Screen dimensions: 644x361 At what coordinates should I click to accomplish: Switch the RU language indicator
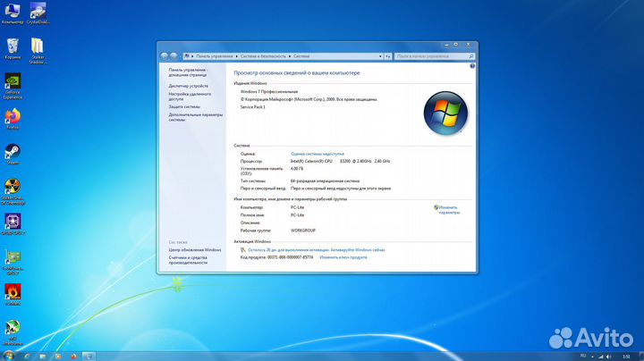[x=583, y=356]
